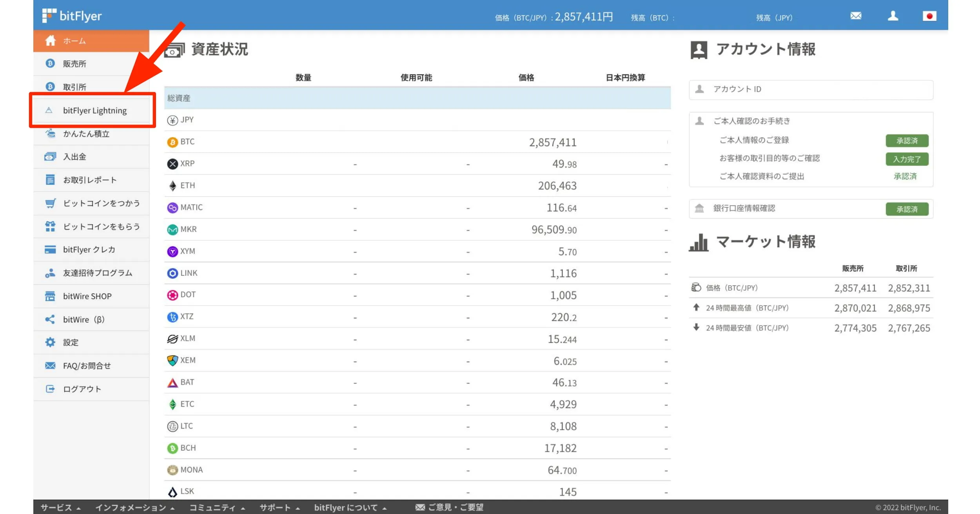This screenshot has width=980, height=514.
Task: Select 取引所 in the sidebar
Action: (x=74, y=87)
